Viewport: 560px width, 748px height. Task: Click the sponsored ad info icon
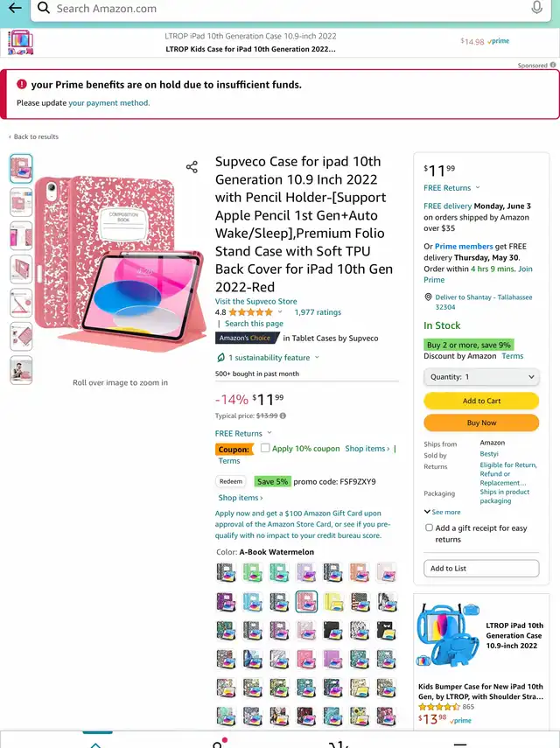[552, 65]
